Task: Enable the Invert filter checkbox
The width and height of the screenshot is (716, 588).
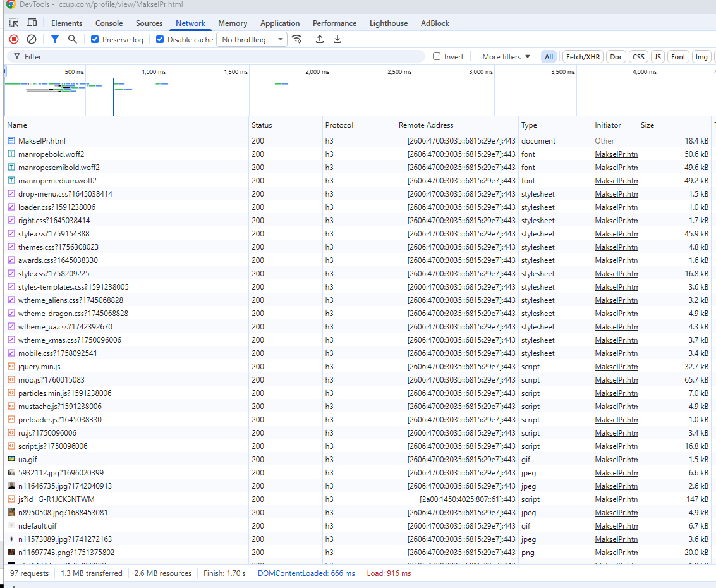Action: pyautogui.click(x=437, y=57)
